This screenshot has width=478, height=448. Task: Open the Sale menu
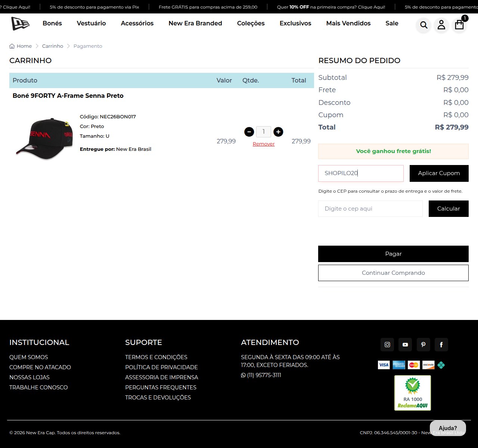coord(392,23)
